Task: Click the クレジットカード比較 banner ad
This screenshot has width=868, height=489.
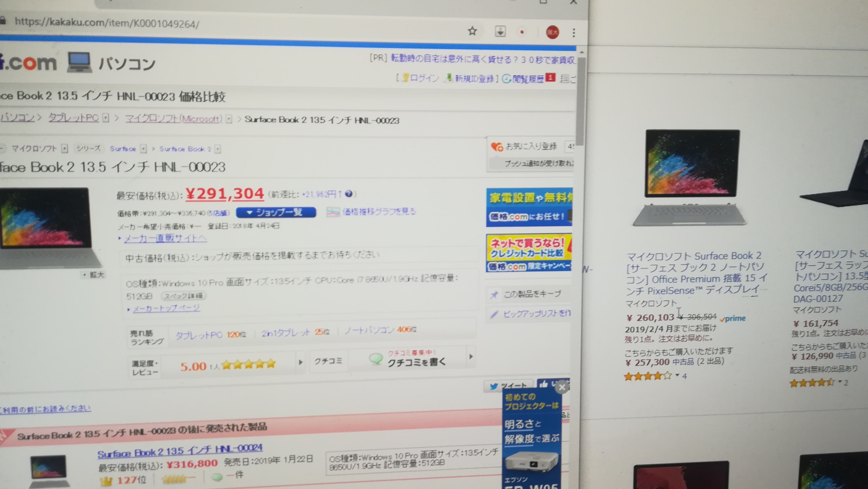Action: (529, 253)
